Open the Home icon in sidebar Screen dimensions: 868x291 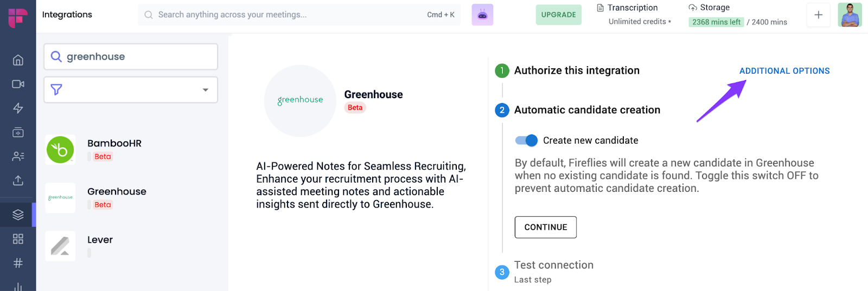click(18, 60)
